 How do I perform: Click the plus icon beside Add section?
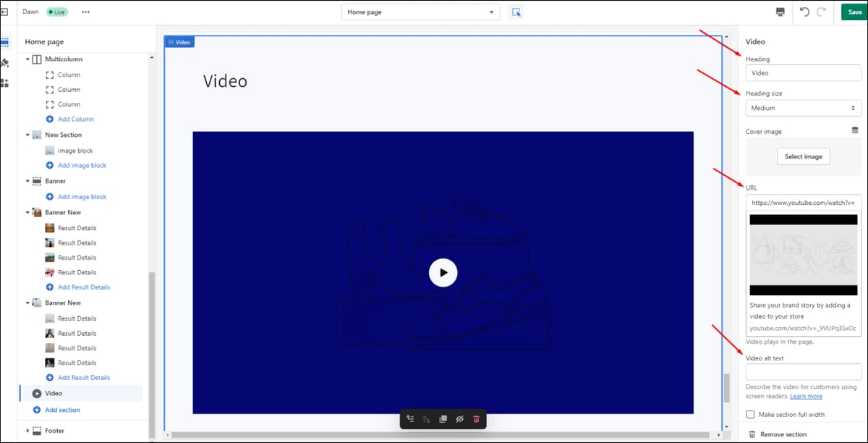[37, 410]
